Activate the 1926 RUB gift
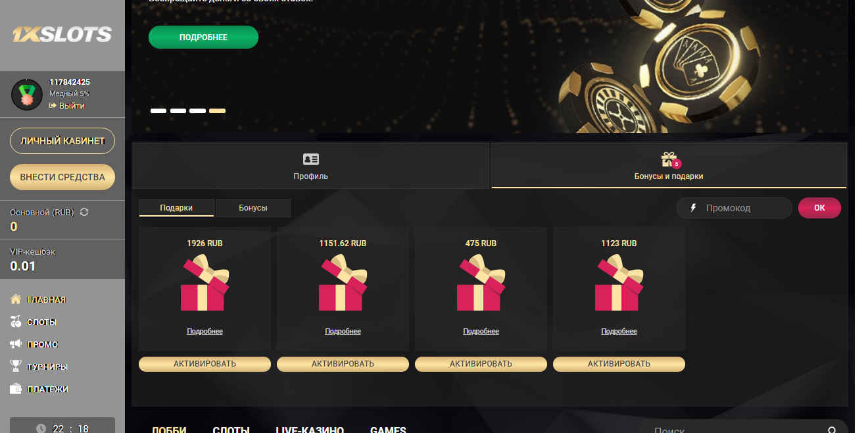Viewport: 868px width, 433px height. (x=205, y=364)
